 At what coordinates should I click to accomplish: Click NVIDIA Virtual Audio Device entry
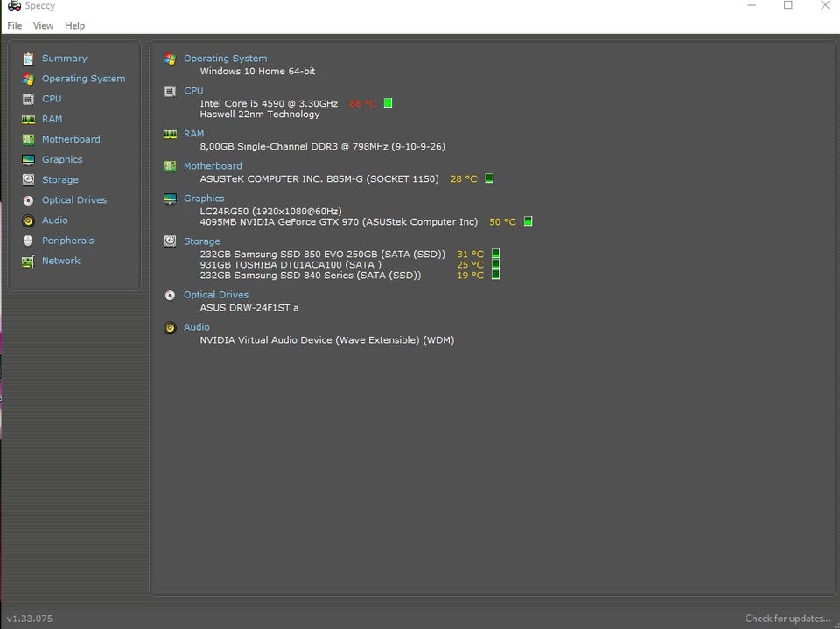coord(326,339)
